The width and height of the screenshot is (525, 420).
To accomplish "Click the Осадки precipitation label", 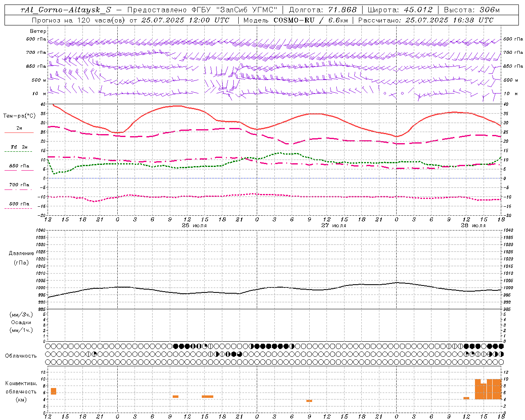I will click(21, 322).
